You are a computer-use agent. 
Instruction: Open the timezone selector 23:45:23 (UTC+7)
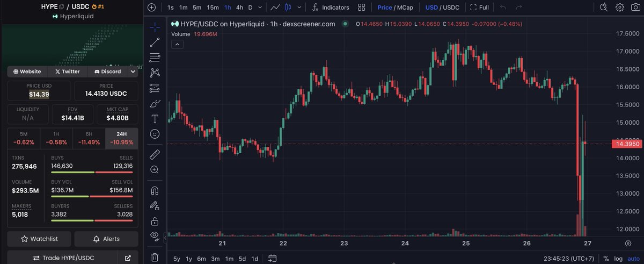pos(568,258)
